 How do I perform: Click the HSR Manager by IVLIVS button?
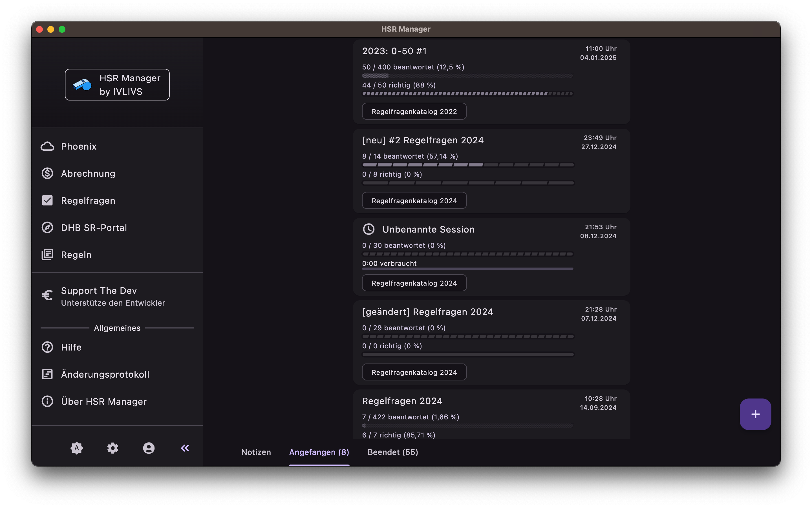(x=117, y=85)
